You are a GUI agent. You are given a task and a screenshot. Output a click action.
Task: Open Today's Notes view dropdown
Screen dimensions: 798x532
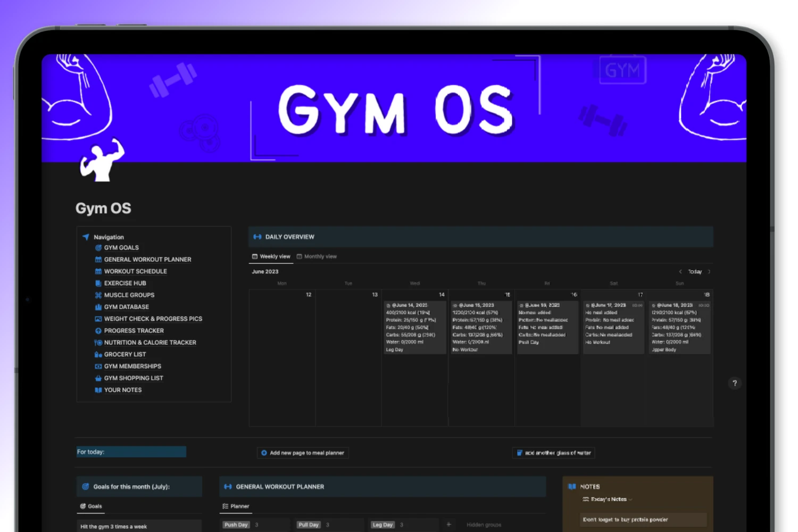608,499
